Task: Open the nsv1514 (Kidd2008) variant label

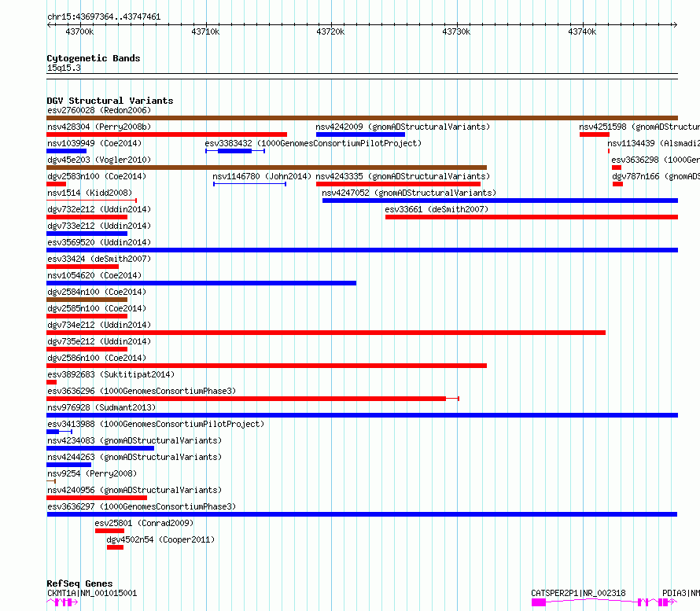Action: [x=90, y=193]
